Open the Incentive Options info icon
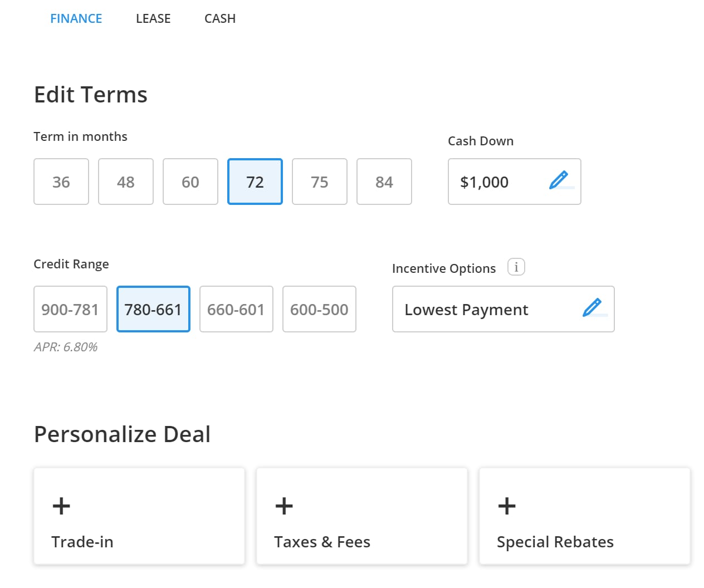Screen dimensions: 704x588 click(516, 267)
